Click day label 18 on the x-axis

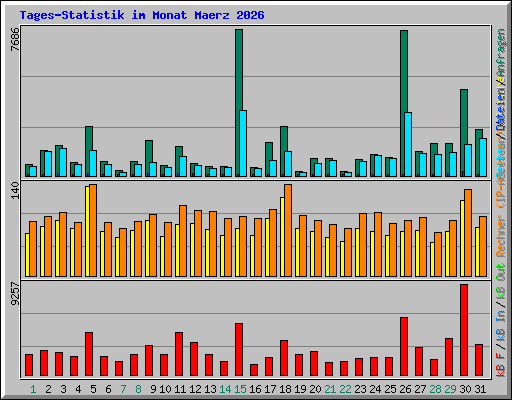coord(285,389)
